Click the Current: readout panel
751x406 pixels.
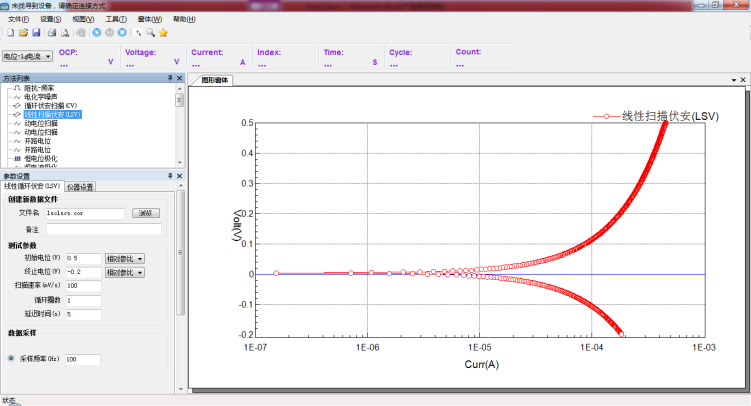(x=219, y=57)
